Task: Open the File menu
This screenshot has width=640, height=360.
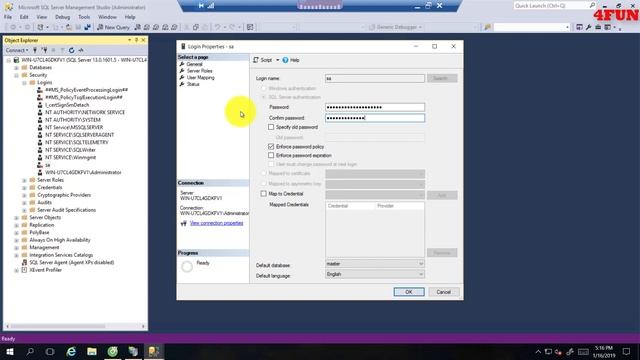Action: click(8, 17)
